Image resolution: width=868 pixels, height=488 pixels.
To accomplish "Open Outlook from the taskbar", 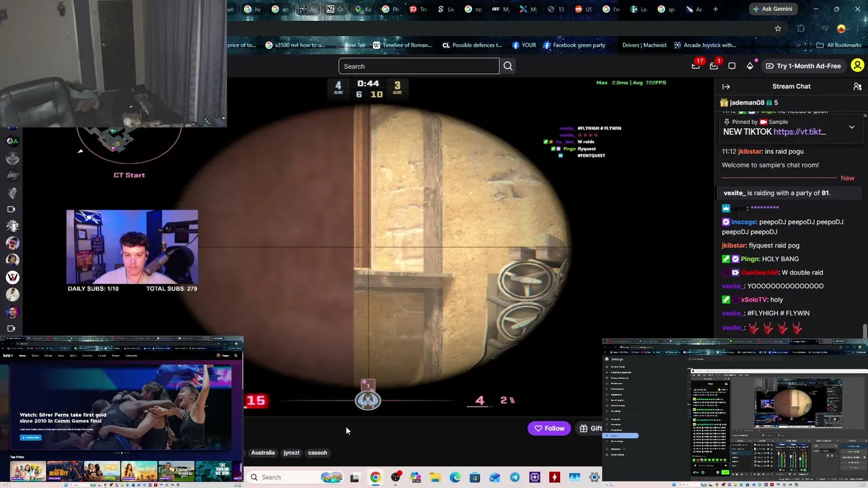I will [x=495, y=477].
